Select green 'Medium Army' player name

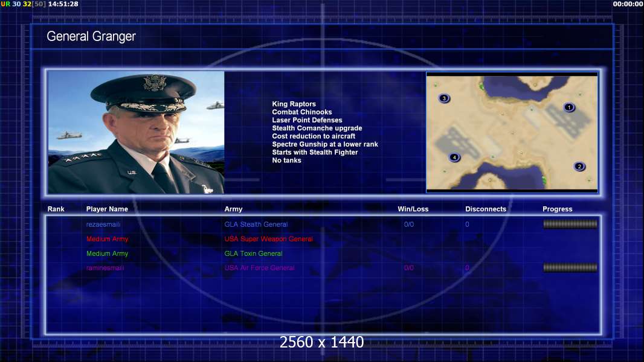click(107, 253)
